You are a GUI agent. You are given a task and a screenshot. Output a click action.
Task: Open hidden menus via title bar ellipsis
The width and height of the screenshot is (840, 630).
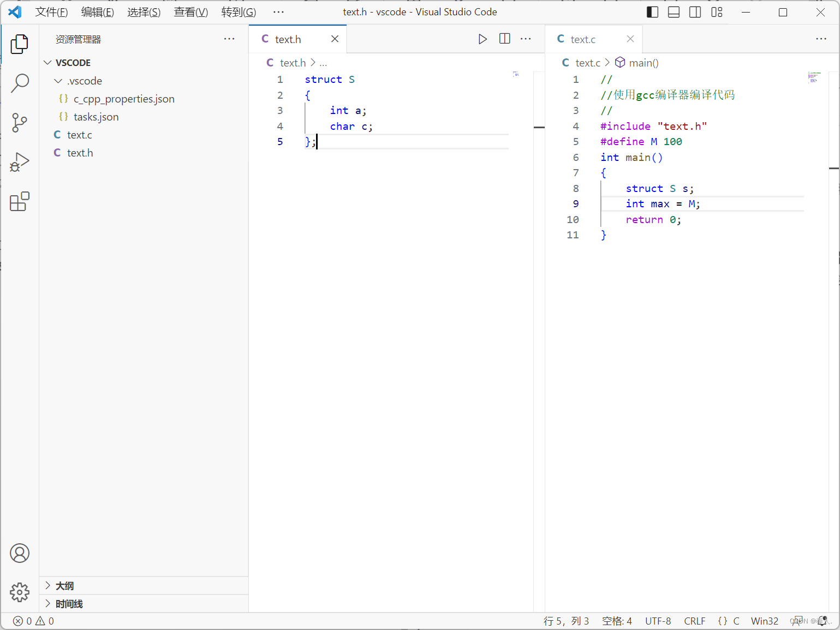[278, 12]
